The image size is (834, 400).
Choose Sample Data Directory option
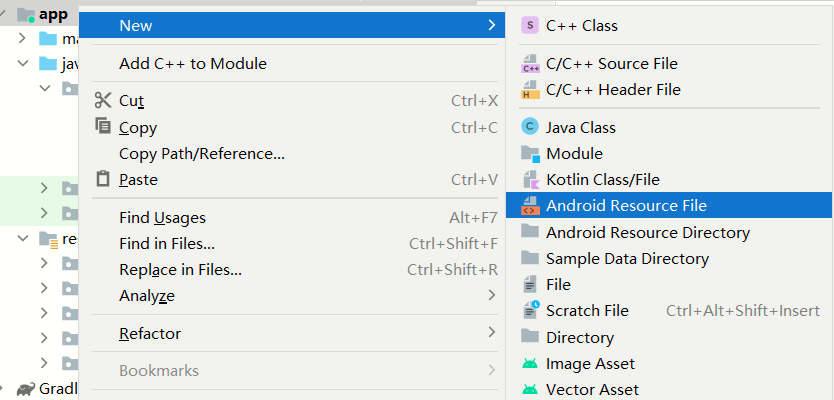[x=627, y=259]
